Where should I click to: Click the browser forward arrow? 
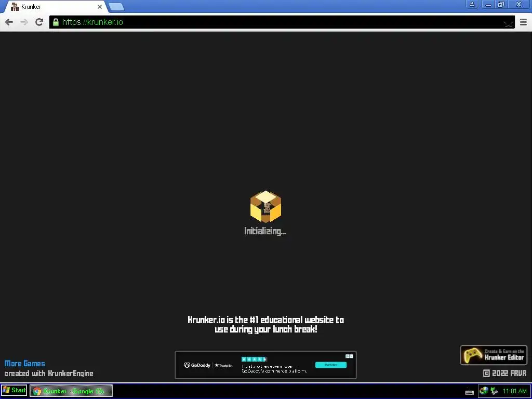[x=24, y=22]
